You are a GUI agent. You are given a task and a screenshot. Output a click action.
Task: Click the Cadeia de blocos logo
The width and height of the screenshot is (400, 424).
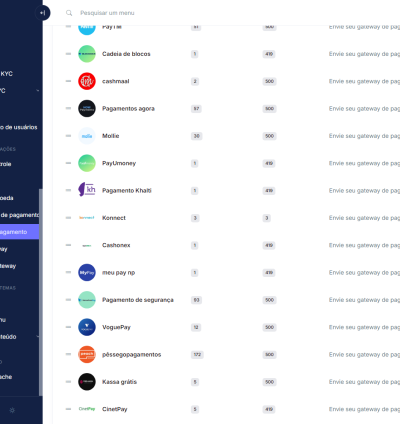tap(87, 54)
